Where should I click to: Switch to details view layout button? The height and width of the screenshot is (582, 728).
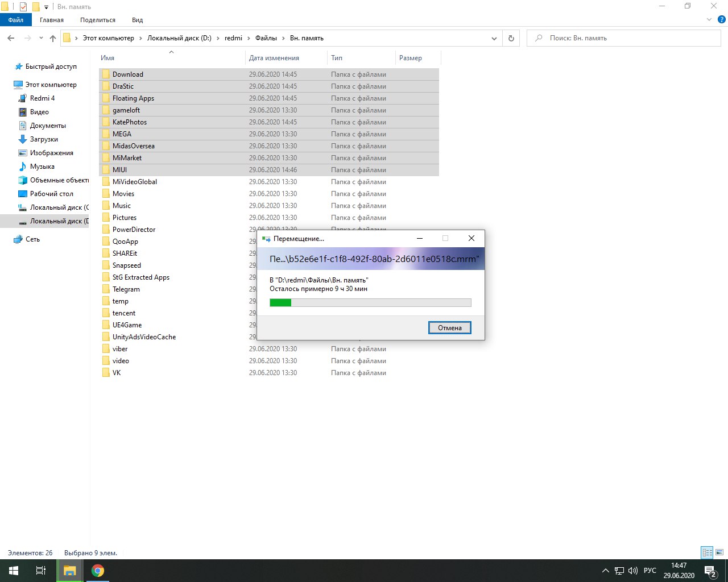click(707, 552)
